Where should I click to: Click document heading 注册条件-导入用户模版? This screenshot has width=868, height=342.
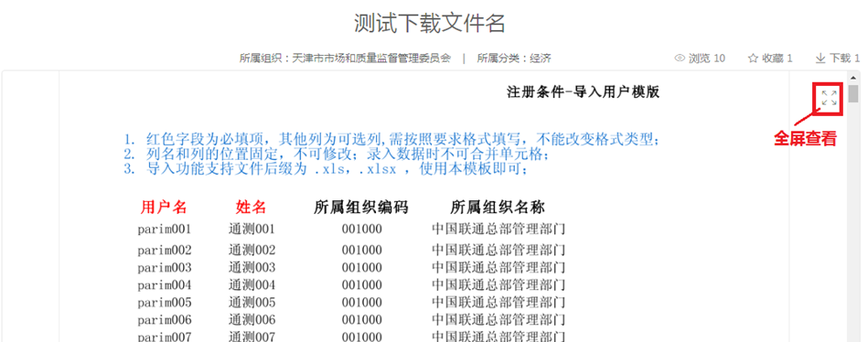(584, 91)
